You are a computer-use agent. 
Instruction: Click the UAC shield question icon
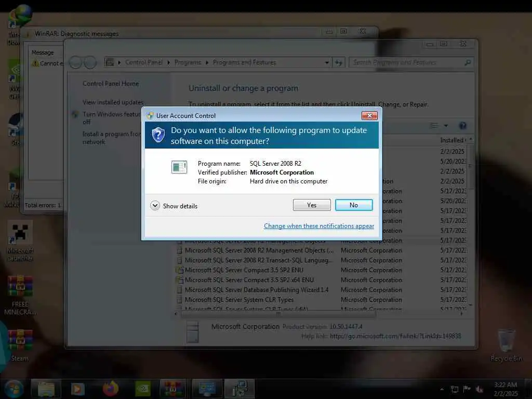(x=158, y=135)
